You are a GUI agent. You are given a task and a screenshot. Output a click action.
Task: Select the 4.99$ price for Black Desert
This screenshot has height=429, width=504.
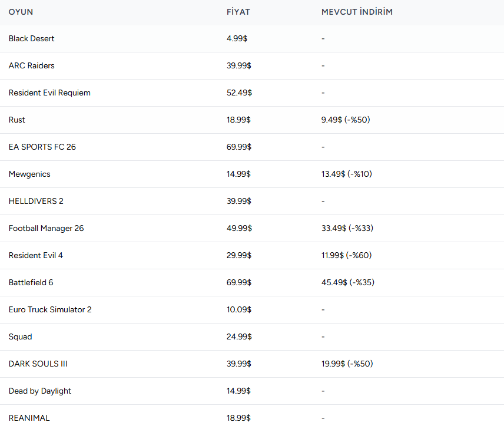(x=237, y=38)
